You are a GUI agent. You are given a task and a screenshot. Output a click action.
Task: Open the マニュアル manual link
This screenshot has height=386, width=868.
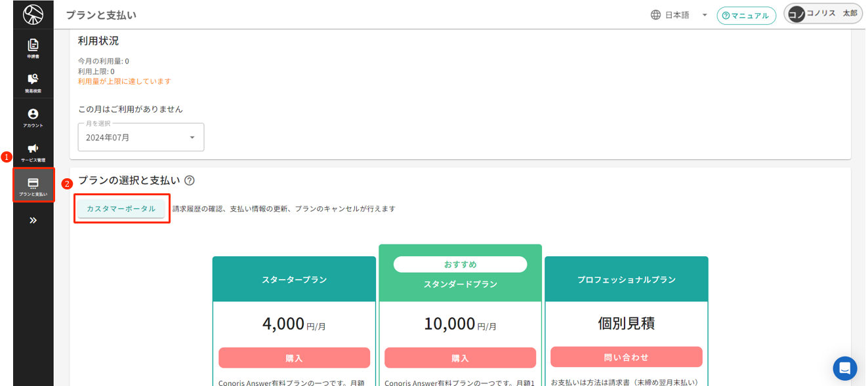[746, 14]
